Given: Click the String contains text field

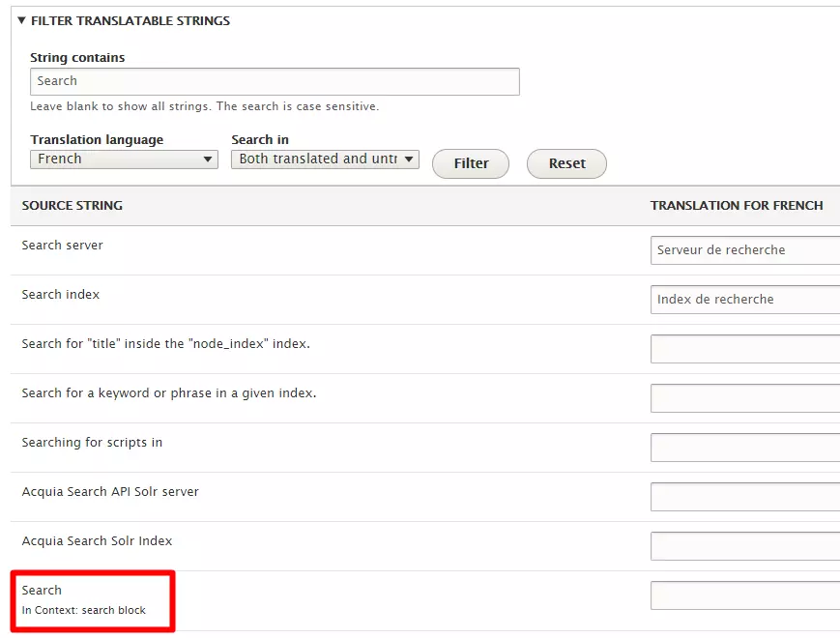Looking at the screenshot, I should 275,81.
